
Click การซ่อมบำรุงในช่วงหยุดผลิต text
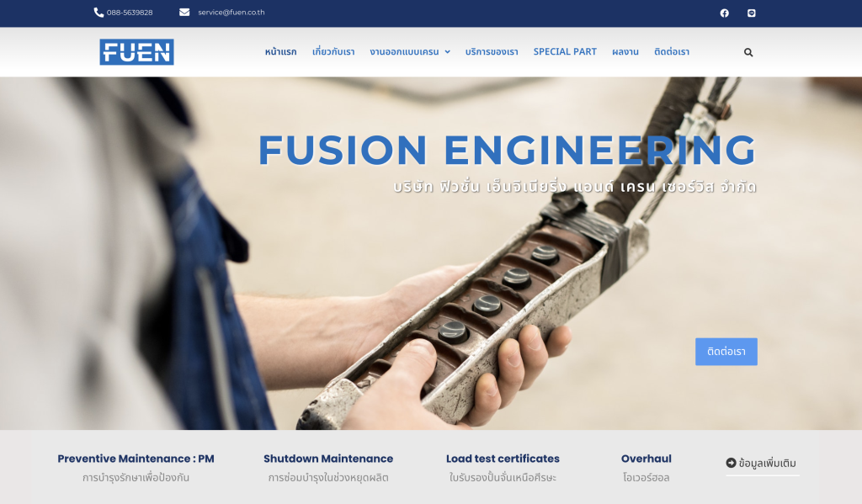pyautogui.click(x=328, y=478)
